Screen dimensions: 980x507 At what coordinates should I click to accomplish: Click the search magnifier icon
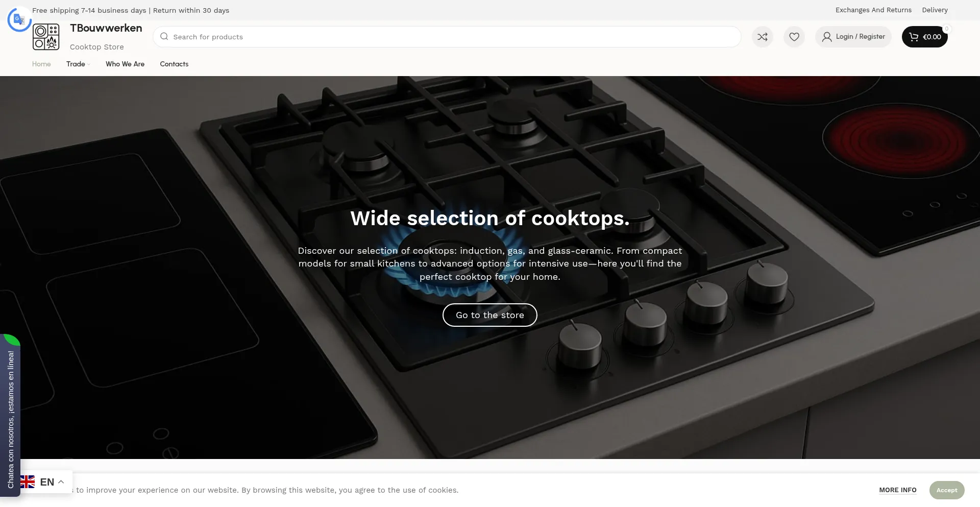[x=164, y=37]
